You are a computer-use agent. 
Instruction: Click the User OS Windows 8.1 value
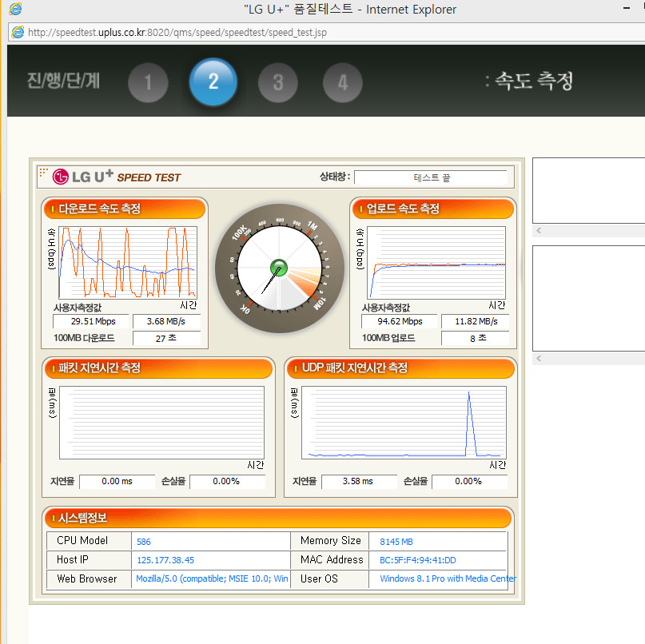coord(448,578)
